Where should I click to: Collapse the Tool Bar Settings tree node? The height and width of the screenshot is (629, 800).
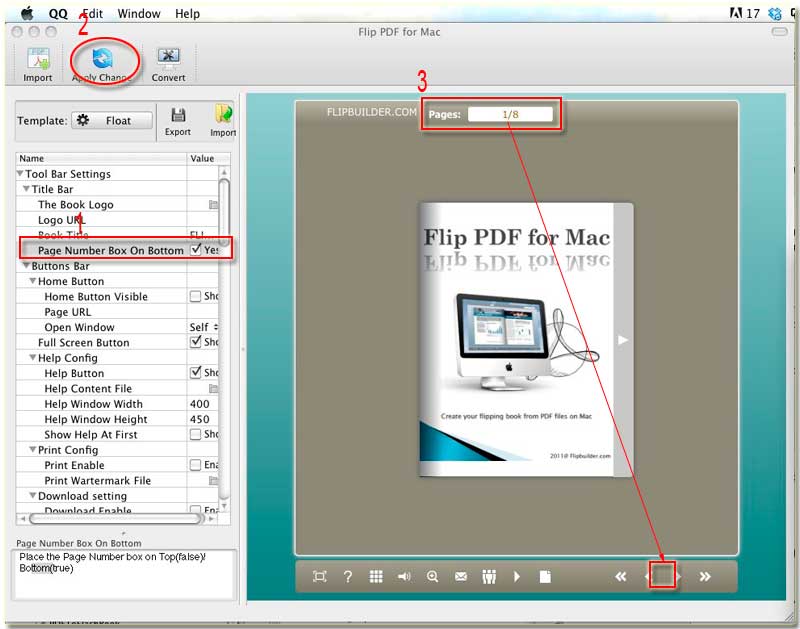tap(20, 173)
